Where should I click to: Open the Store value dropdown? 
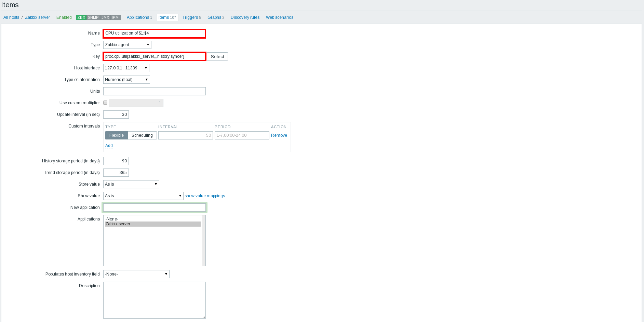point(131,184)
